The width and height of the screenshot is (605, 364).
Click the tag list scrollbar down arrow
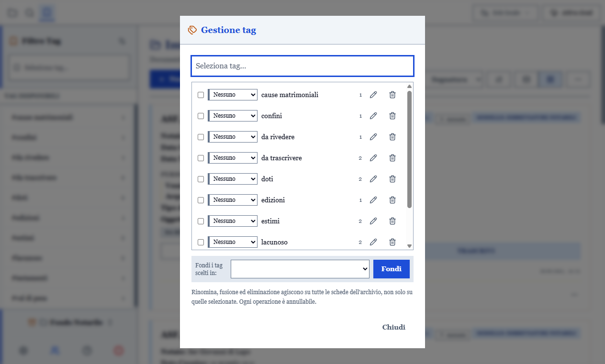click(x=409, y=246)
